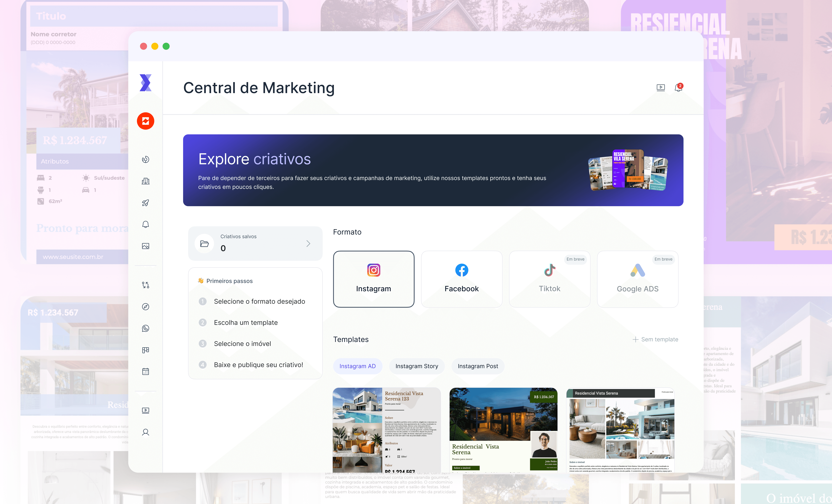
Task: Click the video player icon in sidebar
Action: click(x=146, y=410)
